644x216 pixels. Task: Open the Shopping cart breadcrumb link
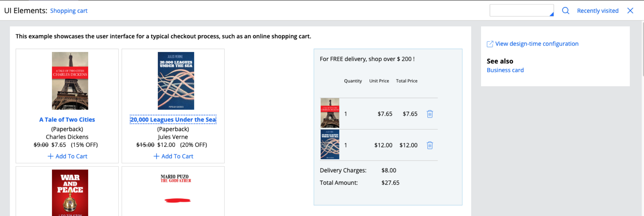(69, 11)
